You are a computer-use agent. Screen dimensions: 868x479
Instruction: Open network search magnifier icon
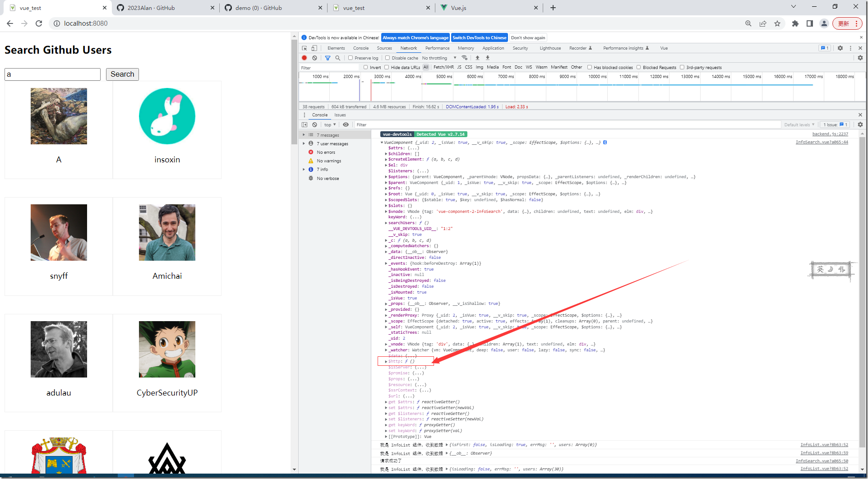338,58
